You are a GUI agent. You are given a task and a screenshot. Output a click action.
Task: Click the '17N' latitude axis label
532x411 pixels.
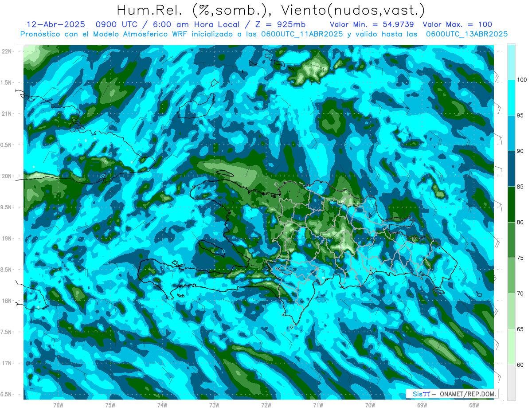[x=7, y=363]
